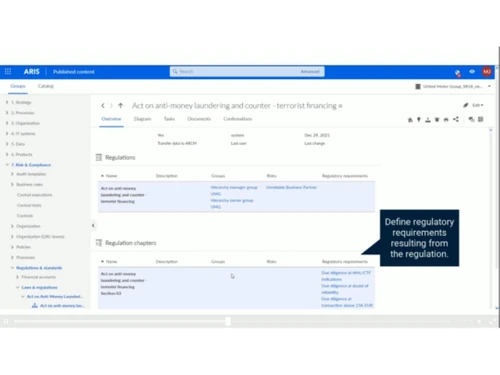This screenshot has height=375, width=500.
Task: Click the volume icon in video player
Action: (479, 321)
